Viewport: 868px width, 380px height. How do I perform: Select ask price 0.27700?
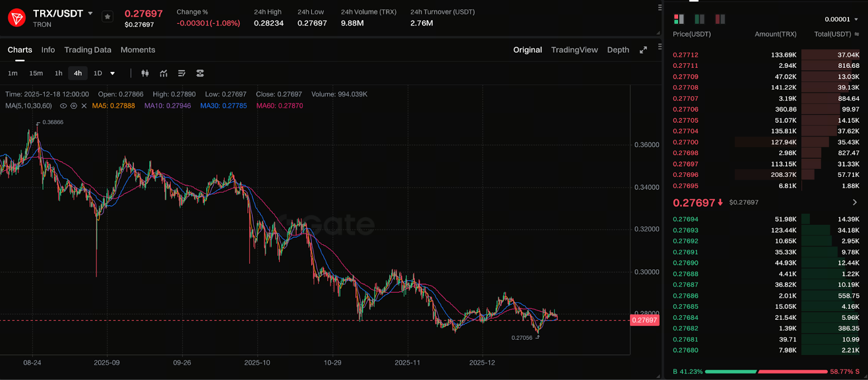686,142
